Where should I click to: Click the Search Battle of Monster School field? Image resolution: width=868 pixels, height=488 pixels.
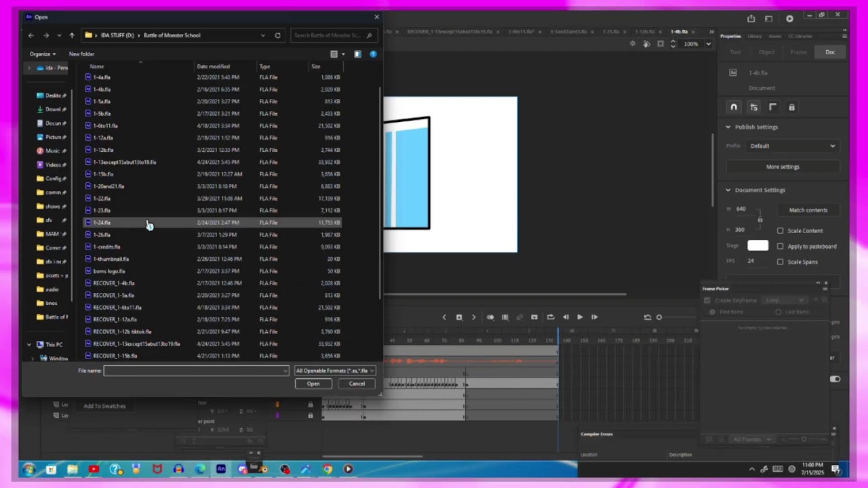pyautogui.click(x=332, y=35)
